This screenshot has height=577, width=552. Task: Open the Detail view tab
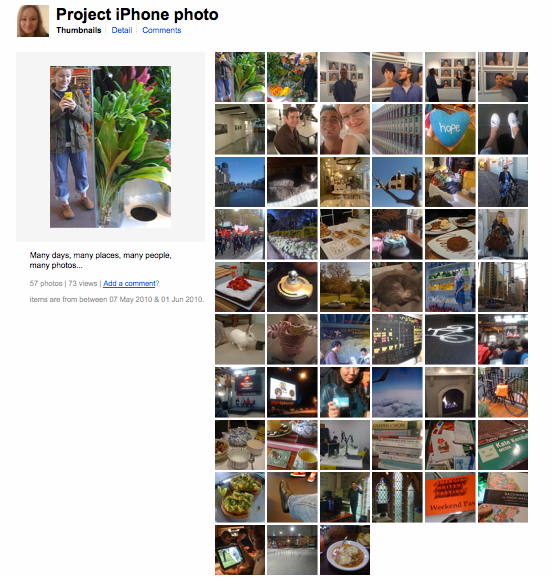pyautogui.click(x=122, y=30)
